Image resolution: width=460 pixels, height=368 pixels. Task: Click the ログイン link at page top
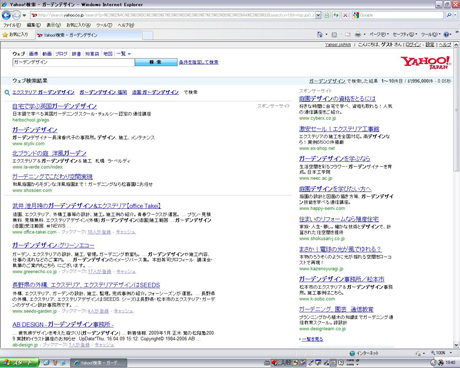pyautogui.click(x=413, y=45)
